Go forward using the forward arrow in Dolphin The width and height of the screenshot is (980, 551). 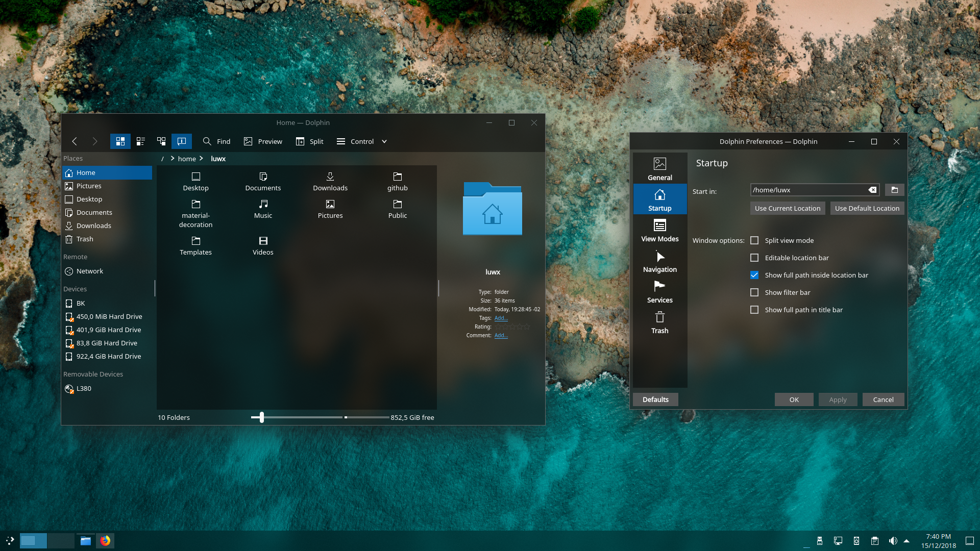(94, 141)
